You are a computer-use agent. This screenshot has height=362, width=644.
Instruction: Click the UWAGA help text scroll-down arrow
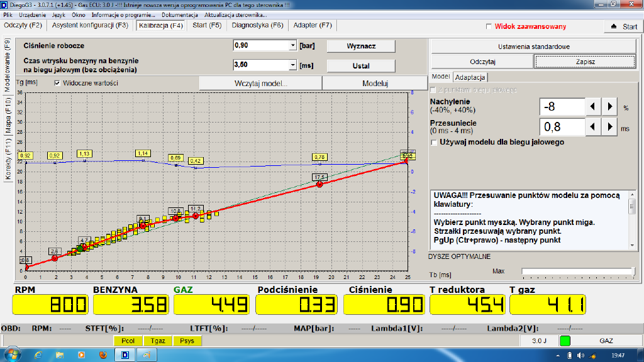coord(632,246)
